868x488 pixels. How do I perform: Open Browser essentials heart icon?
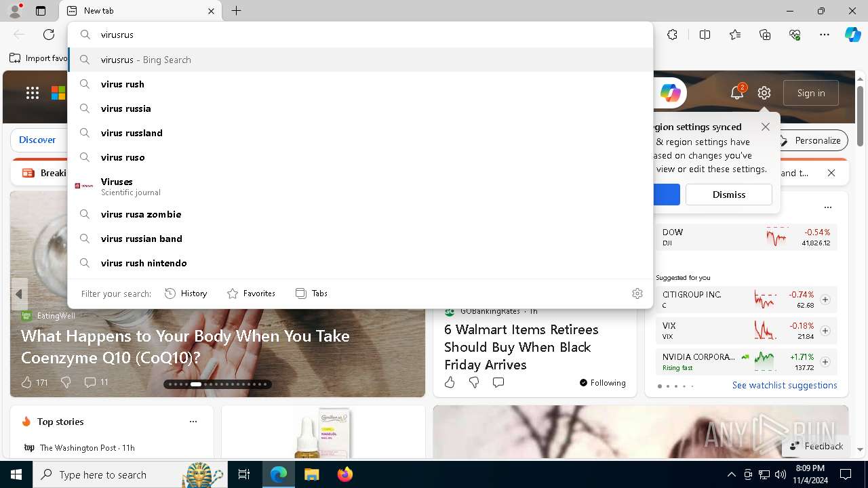(795, 35)
